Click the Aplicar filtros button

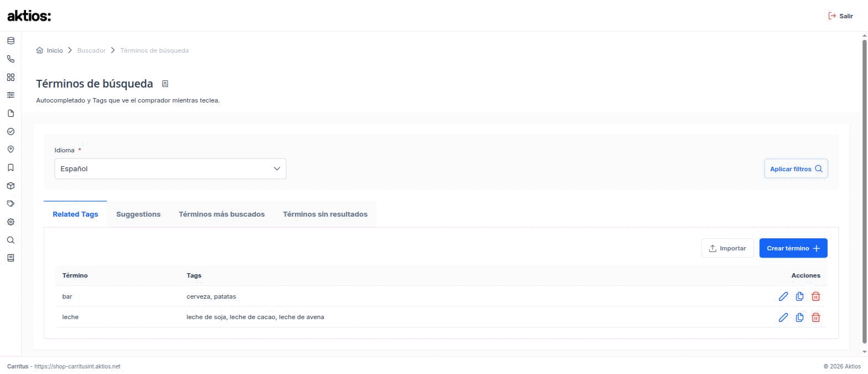point(796,169)
